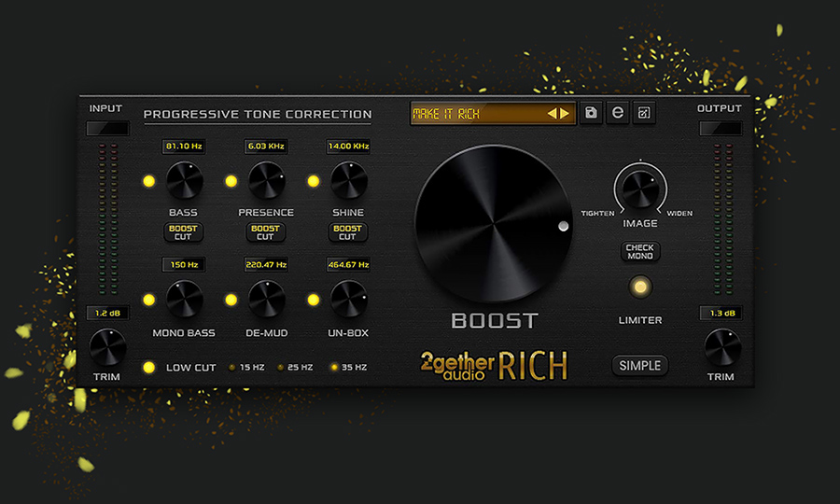Go to the previous preset with the left arrow
The width and height of the screenshot is (840, 504).
[552, 114]
